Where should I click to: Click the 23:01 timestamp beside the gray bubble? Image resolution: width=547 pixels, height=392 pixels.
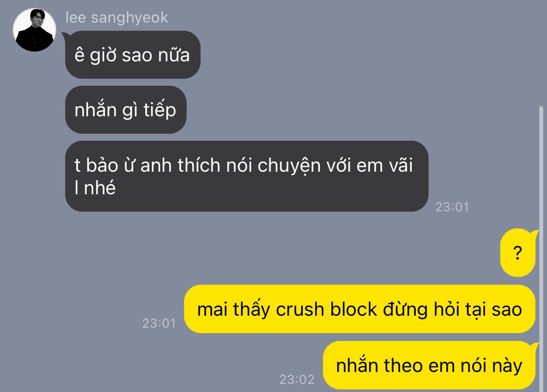[x=452, y=207]
